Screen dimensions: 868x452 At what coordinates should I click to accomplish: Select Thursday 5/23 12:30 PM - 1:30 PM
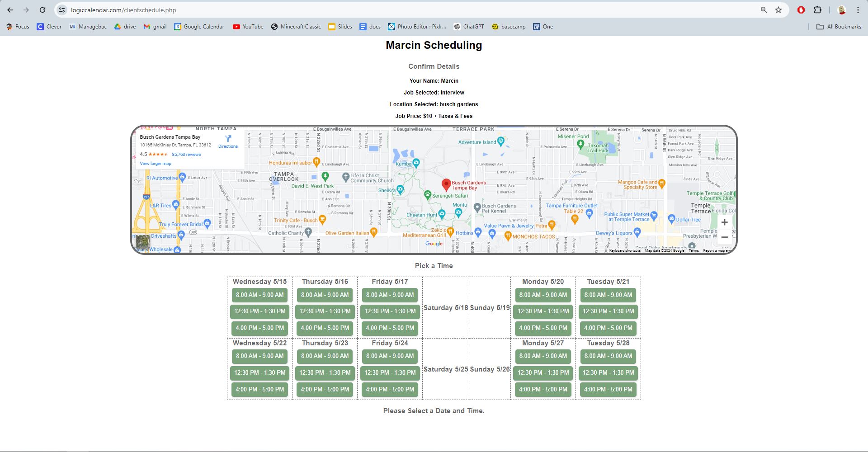point(325,373)
